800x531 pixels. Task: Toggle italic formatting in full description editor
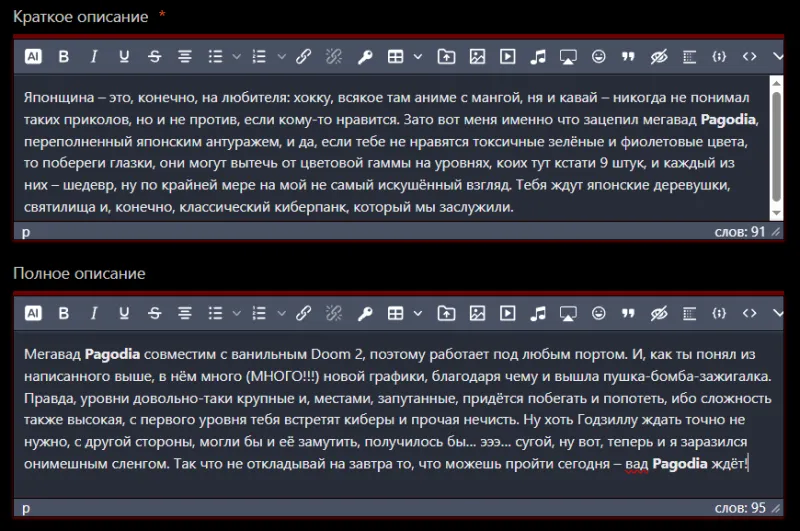point(94,313)
